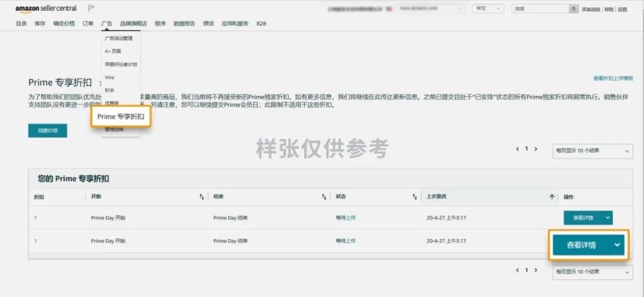This screenshot has width=644, height=297.
Task: Open the 广告 menu
Action: pyautogui.click(x=107, y=24)
